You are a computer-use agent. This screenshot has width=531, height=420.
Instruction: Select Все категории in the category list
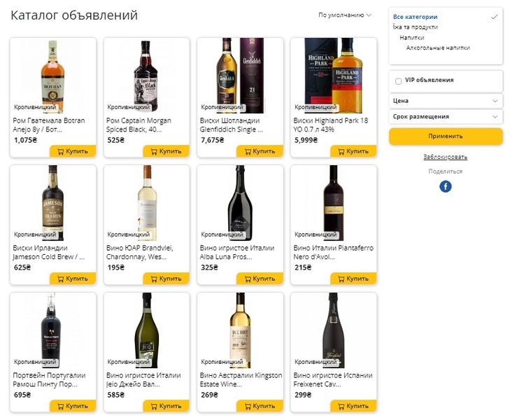point(416,17)
